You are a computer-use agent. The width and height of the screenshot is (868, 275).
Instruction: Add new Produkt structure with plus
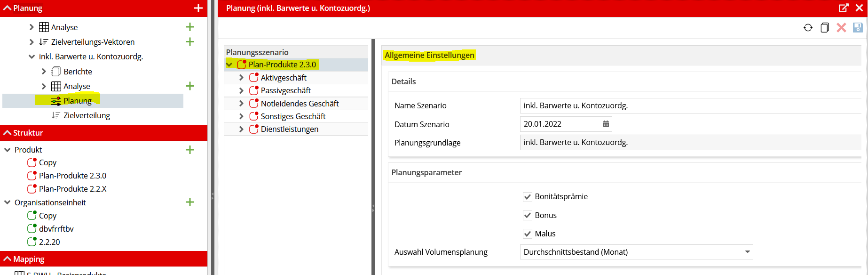(x=190, y=150)
